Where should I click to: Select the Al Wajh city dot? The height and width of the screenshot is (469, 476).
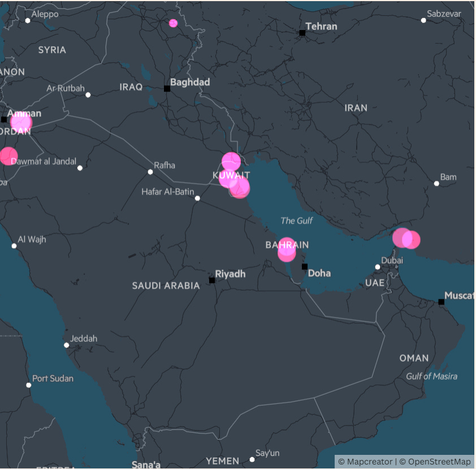coord(14,246)
